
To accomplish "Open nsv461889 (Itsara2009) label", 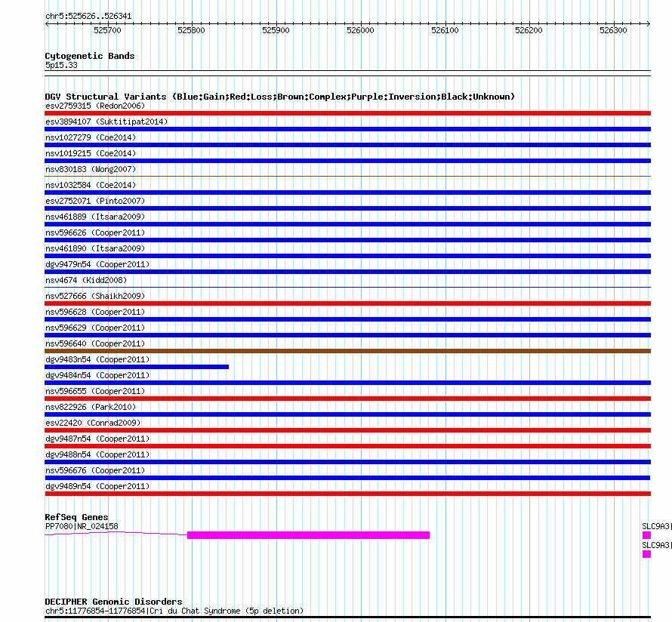I will [x=95, y=217].
